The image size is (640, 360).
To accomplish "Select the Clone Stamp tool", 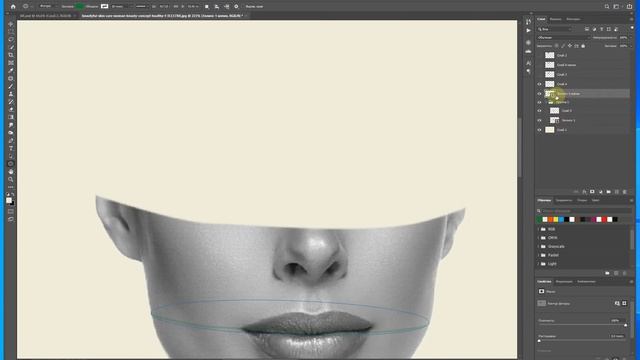I will pos(11,94).
